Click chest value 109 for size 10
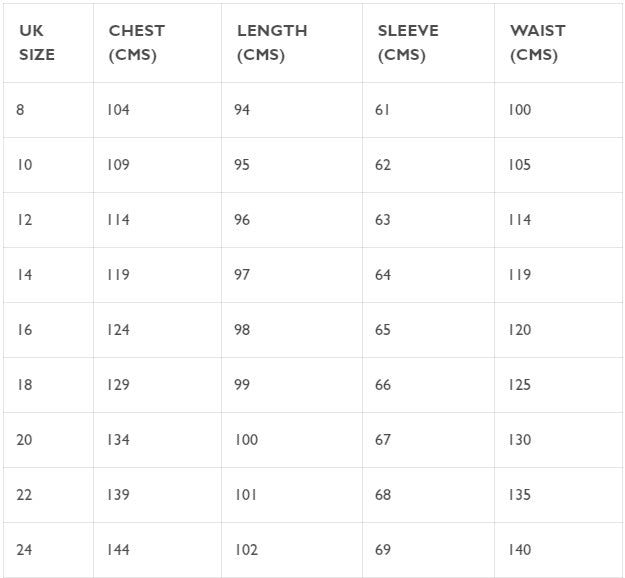625x578 pixels. 118,165
